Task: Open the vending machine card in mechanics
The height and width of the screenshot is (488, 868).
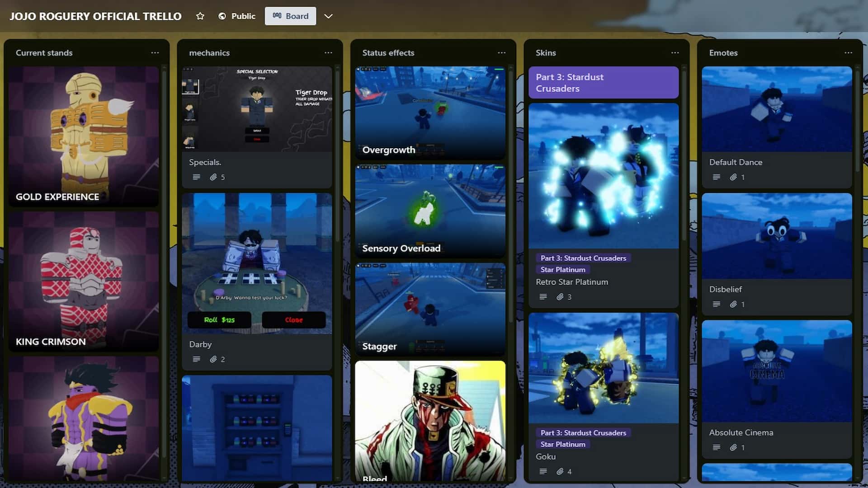Action: 257,428
